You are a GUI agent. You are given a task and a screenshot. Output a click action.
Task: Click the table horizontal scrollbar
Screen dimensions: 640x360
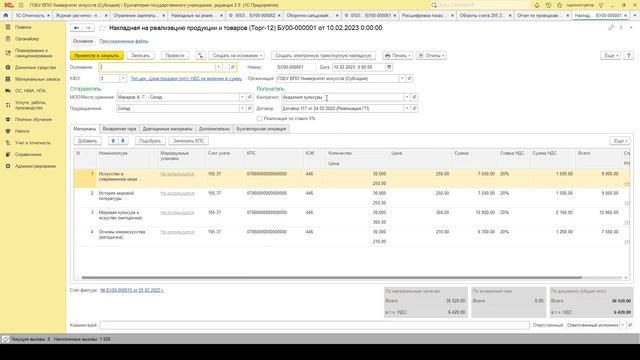(331, 278)
